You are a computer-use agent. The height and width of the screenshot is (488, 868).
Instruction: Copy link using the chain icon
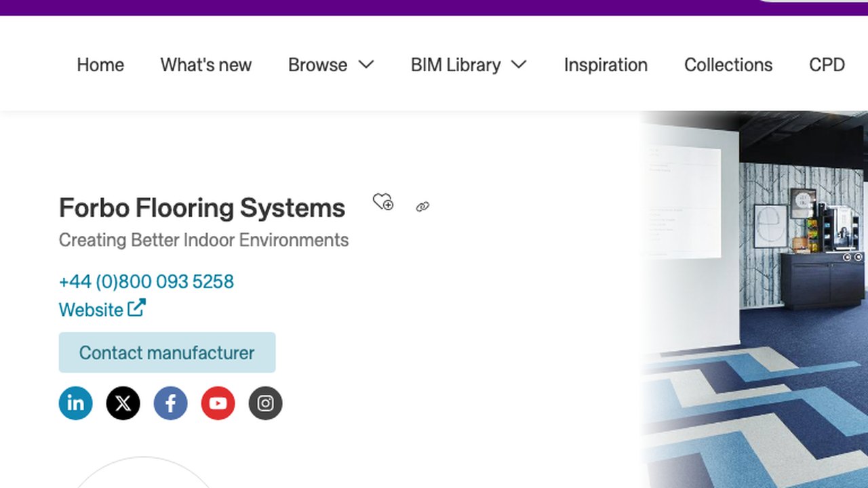coord(422,207)
